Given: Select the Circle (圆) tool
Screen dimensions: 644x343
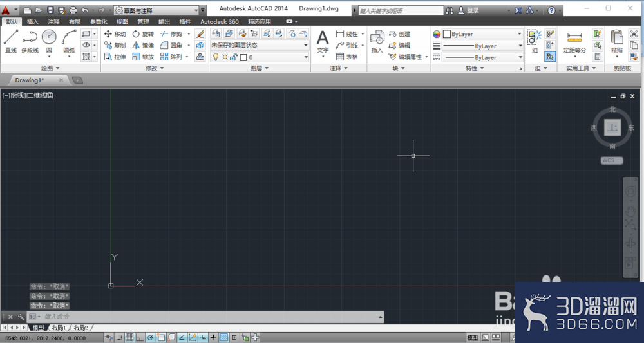Looking at the screenshot, I should coord(49,41).
